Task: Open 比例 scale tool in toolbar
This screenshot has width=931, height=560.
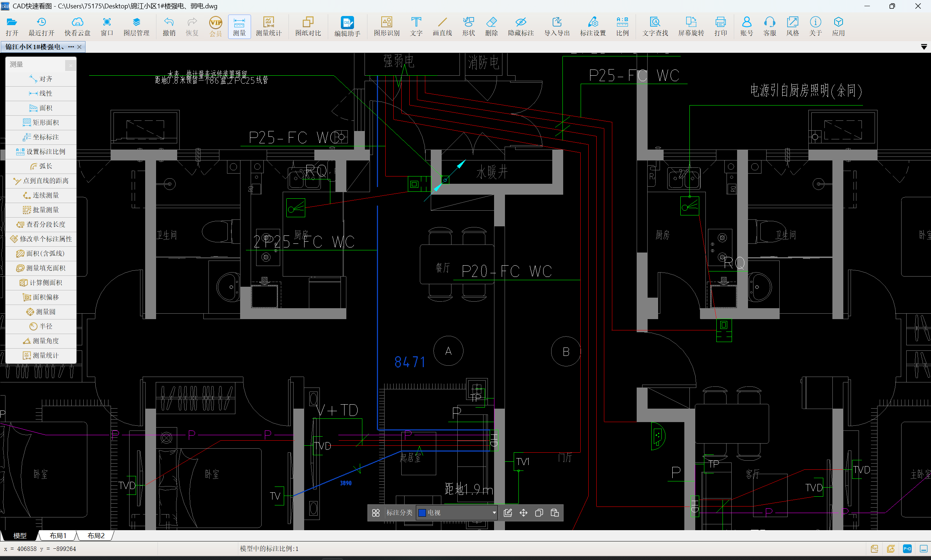Action: (x=622, y=27)
